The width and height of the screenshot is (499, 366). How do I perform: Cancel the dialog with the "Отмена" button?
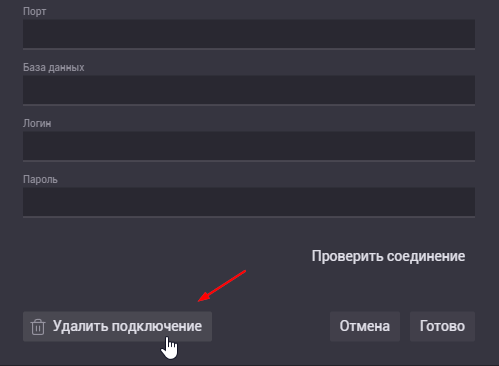tap(365, 326)
